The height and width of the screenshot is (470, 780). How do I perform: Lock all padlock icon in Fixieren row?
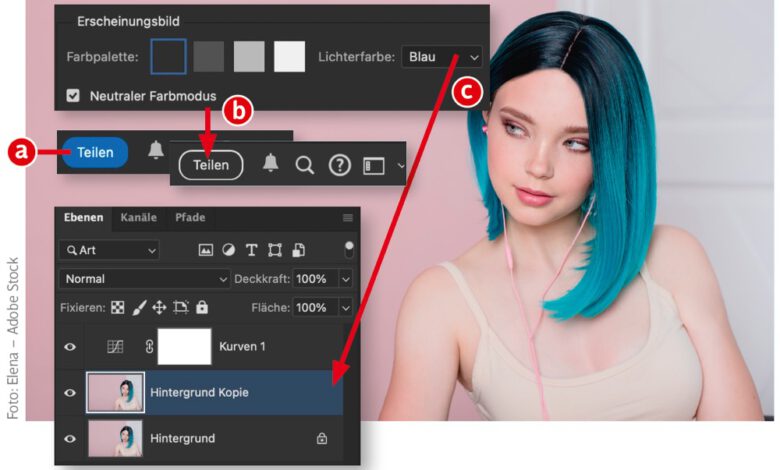pyautogui.click(x=202, y=307)
